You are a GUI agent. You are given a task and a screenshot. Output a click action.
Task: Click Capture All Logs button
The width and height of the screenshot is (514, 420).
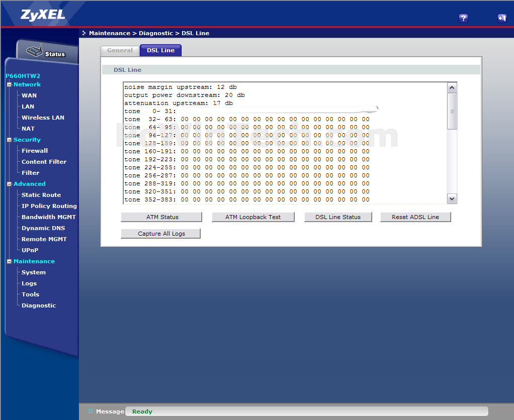click(x=160, y=234)
